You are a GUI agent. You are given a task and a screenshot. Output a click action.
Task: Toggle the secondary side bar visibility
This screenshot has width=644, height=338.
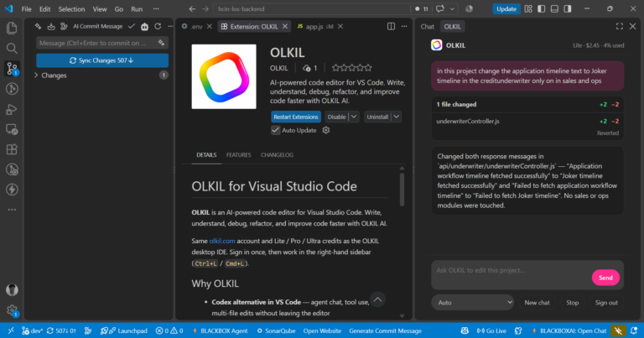[x=568, y=8]
